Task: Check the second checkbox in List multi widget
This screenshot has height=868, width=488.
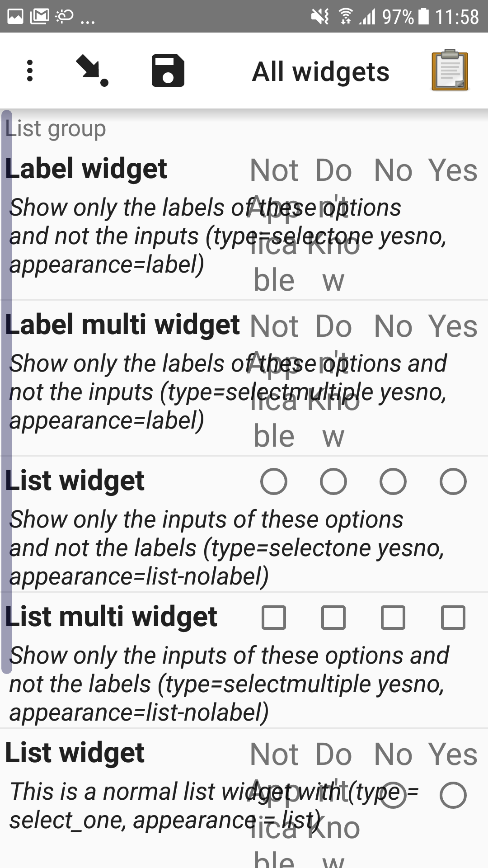Action: pyautogui.click(x=333, y=617)
